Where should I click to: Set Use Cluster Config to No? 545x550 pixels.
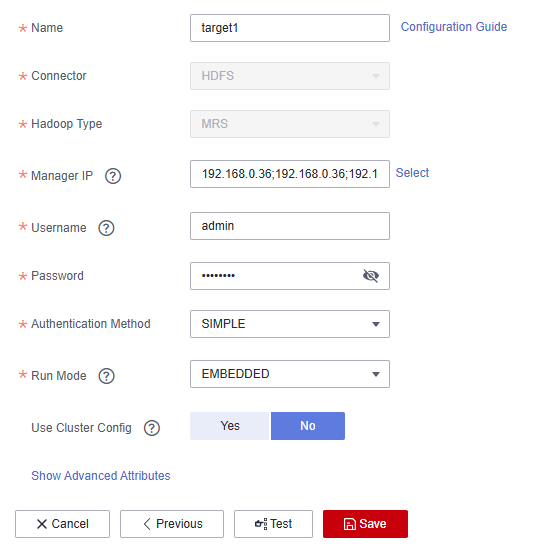pyautogui.click(x=308, y=426)
